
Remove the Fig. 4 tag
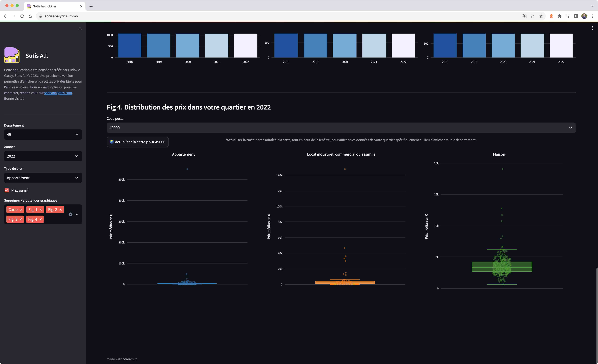click(41, 219)
